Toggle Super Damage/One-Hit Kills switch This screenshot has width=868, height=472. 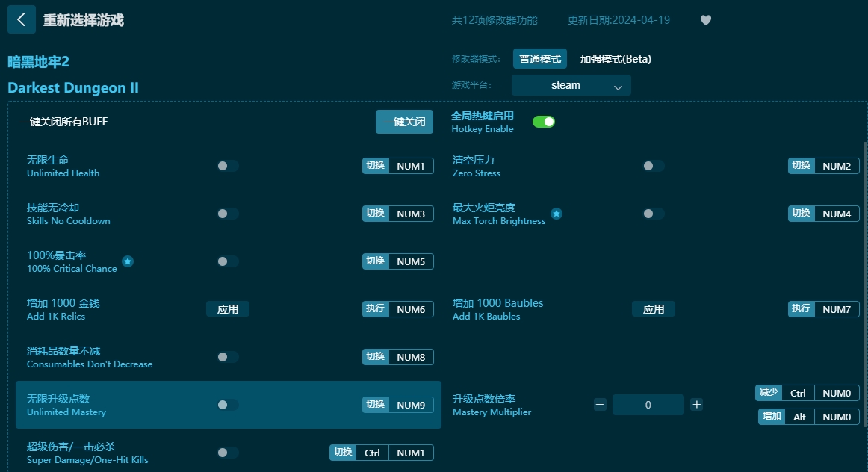[x=228, y=453]
